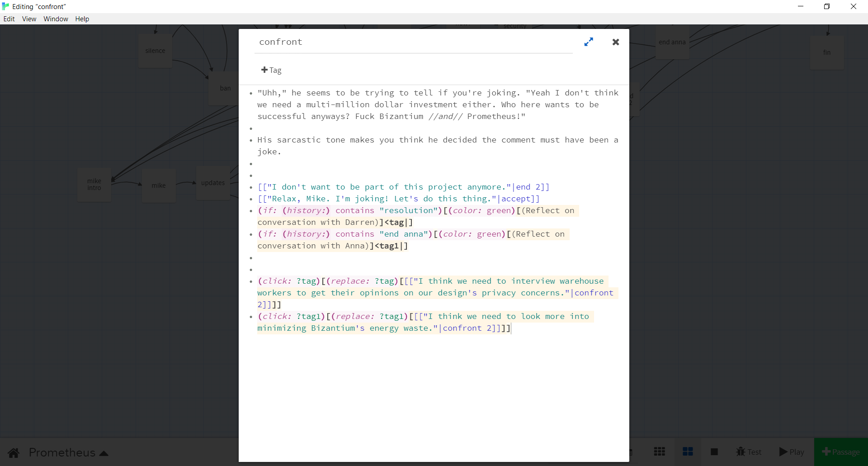Screen dimensions: 868x466
Task: Launch the story in Test debug mode
Action: point(749,452)
